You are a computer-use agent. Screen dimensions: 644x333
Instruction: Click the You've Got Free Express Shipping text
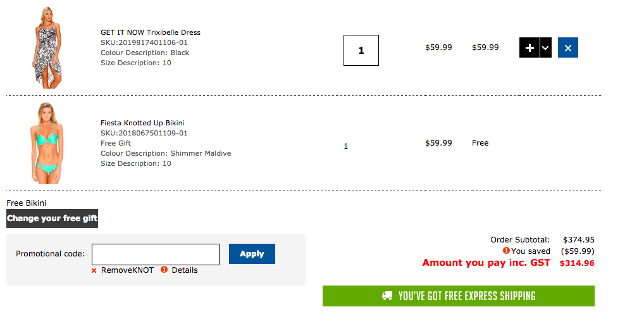point(467,296)
